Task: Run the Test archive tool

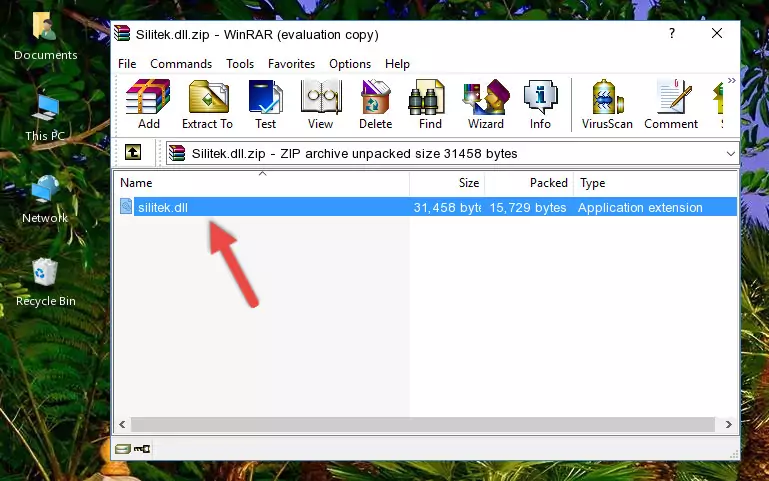Action: 265,104
